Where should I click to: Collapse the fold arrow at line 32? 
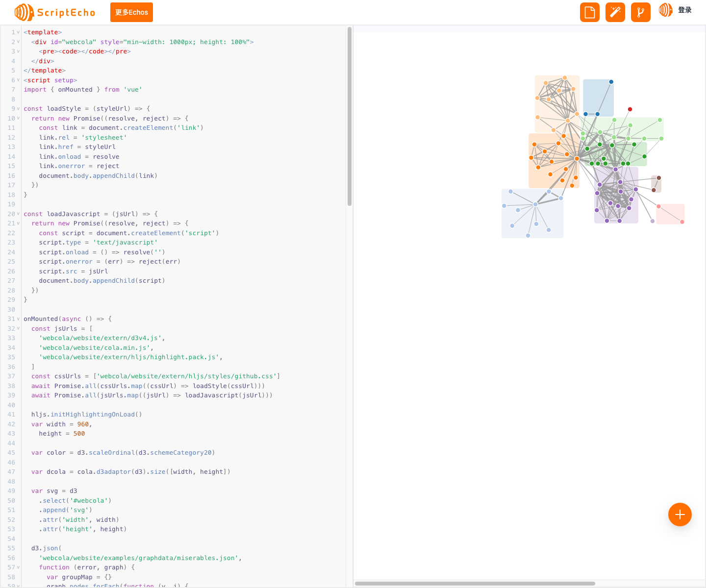pos(19,329)
